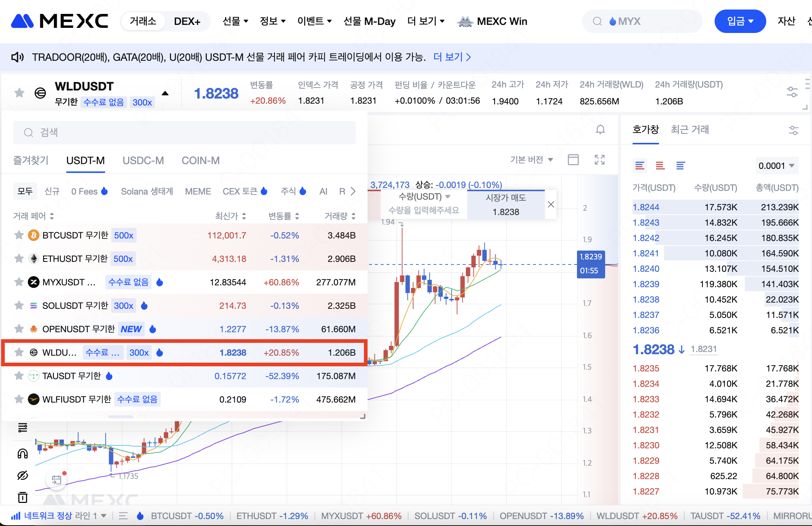This screenshot has width=812, height=526.
Task: Open the 더 보기 announcement link
Action: pyautogui.click(x=452, y=57)
